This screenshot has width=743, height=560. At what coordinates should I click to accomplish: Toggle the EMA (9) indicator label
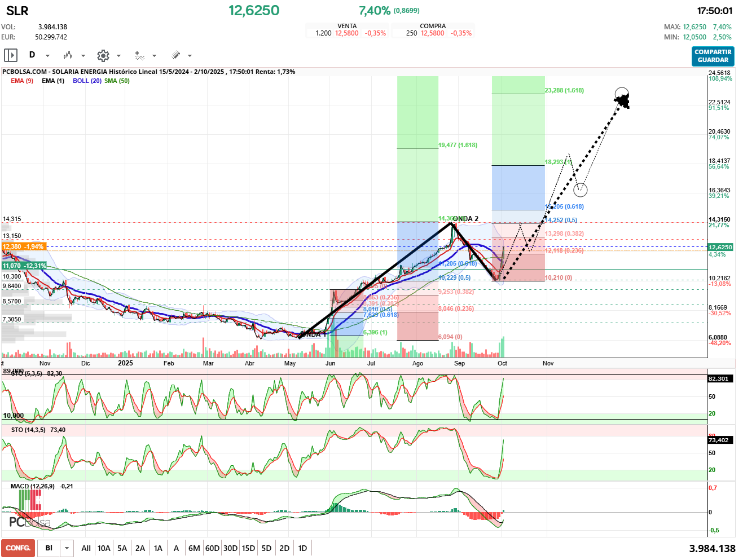22,81
